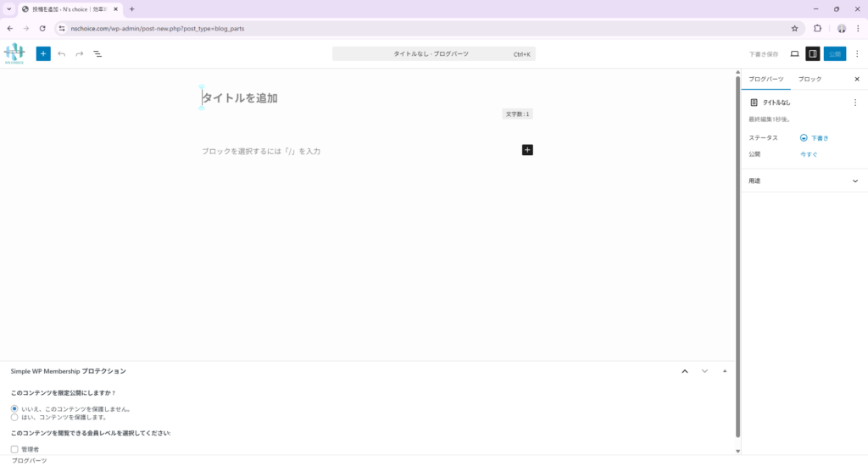Select はい、コンテンツを保護します radio option
The image size is (868, 466).
[x=14, y=417]
